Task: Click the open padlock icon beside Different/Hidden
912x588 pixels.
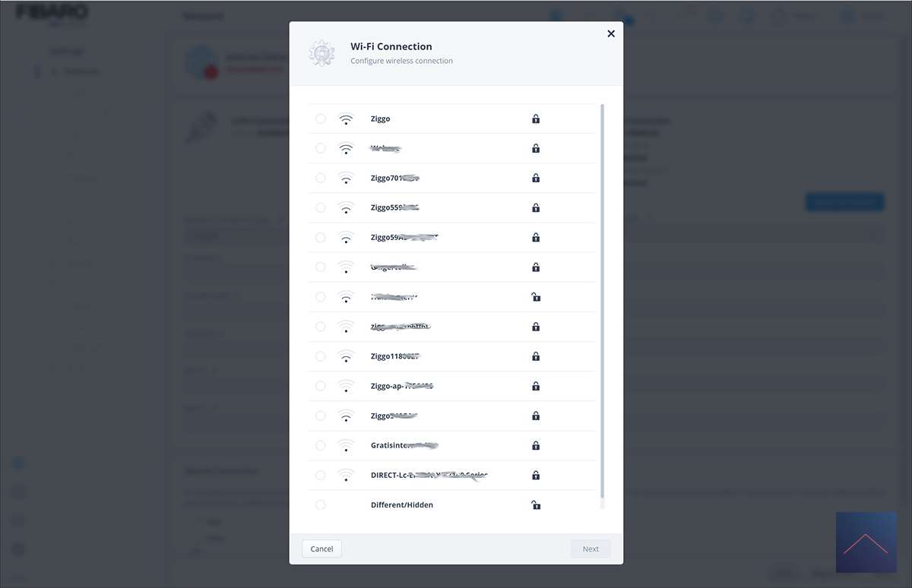Action: pyautogui.click(x=536, y=505)
